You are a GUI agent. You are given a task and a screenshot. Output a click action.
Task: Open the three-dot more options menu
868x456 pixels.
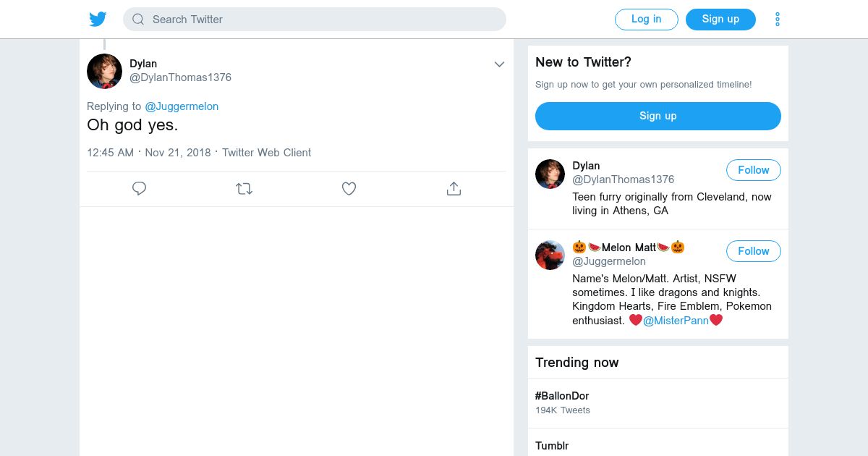pyautogui.click(x=778, y=20)
